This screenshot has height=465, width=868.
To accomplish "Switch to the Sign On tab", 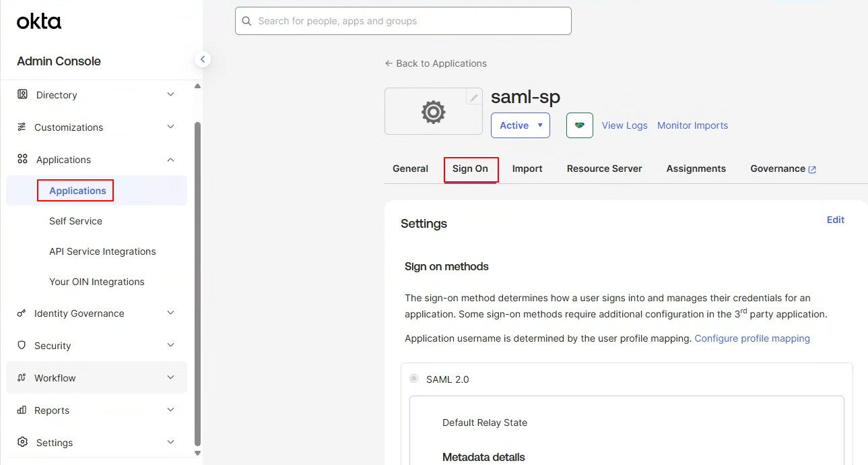I will [x=470, y=168].
